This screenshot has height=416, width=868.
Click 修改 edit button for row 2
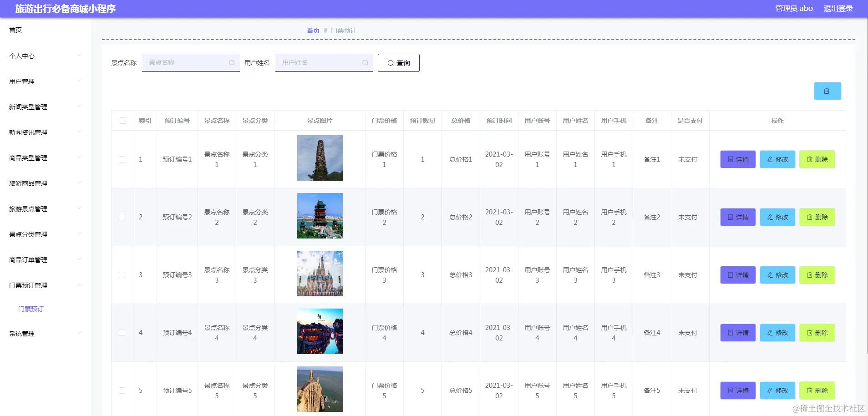coord(777,217)
